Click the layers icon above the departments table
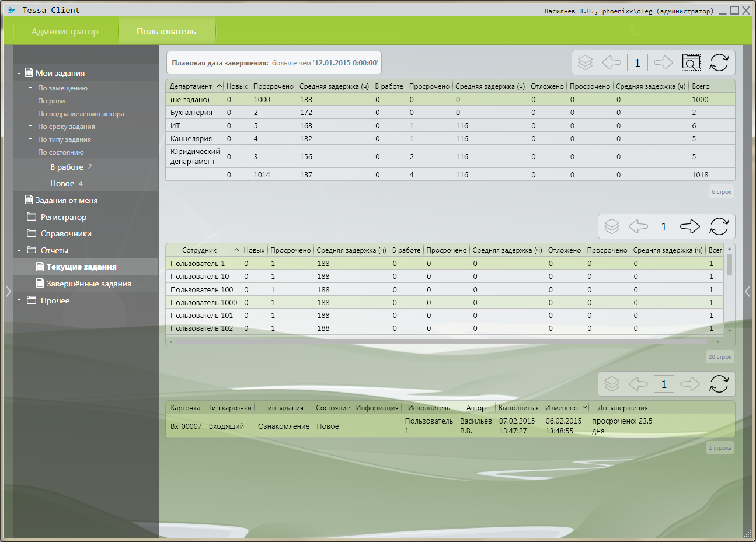The height and width of the screenshot is (542, 756). [585, 62]
